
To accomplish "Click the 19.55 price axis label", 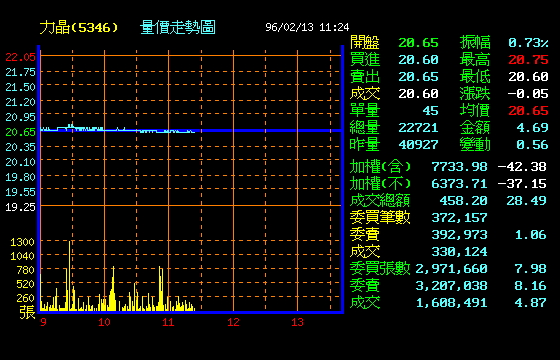I will click(x=21, y=192).
